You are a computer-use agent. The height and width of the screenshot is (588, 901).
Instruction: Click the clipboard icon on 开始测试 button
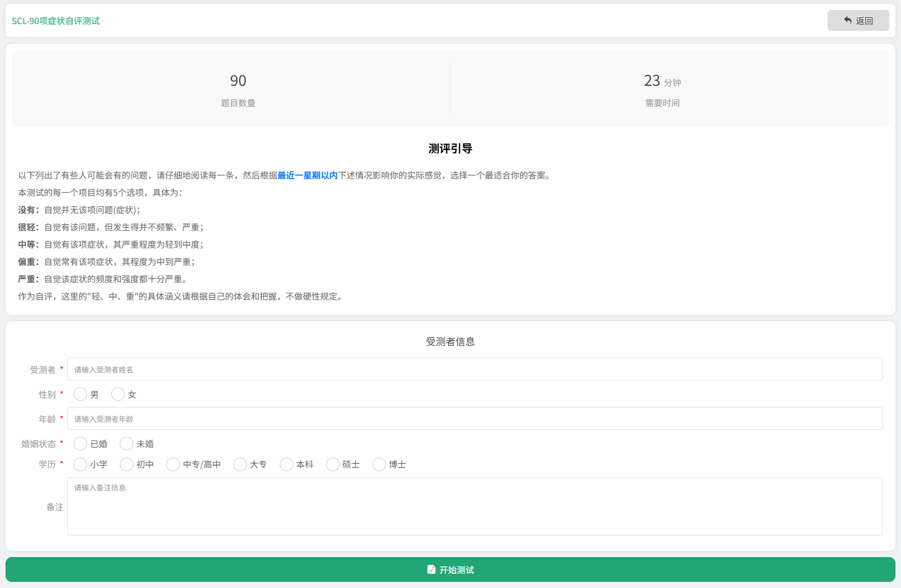pos(431,569)
